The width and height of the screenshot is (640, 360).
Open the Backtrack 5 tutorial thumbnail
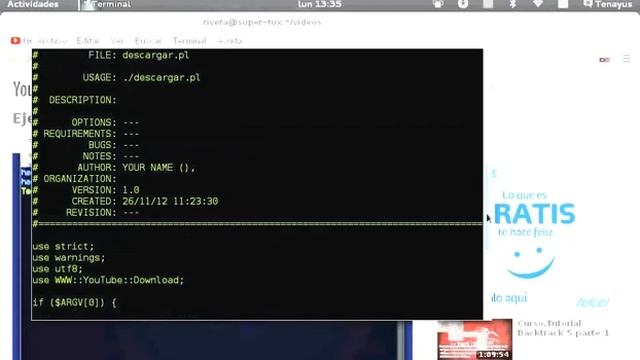coord(475,339)
